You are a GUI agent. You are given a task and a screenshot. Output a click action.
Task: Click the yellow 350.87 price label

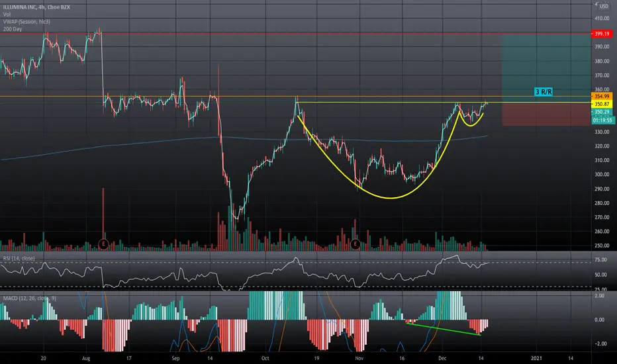point(602,104)
